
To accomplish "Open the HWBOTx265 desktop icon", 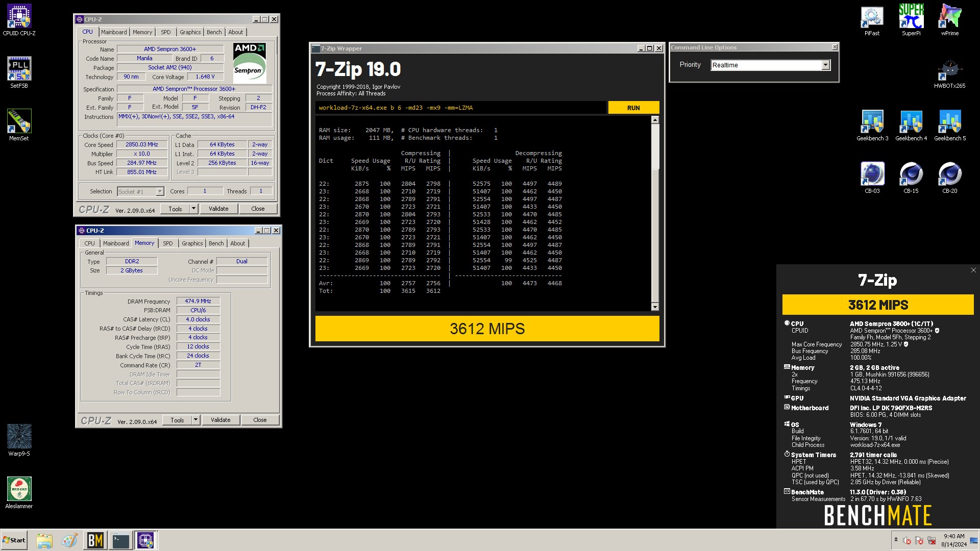I will point(950,73).
